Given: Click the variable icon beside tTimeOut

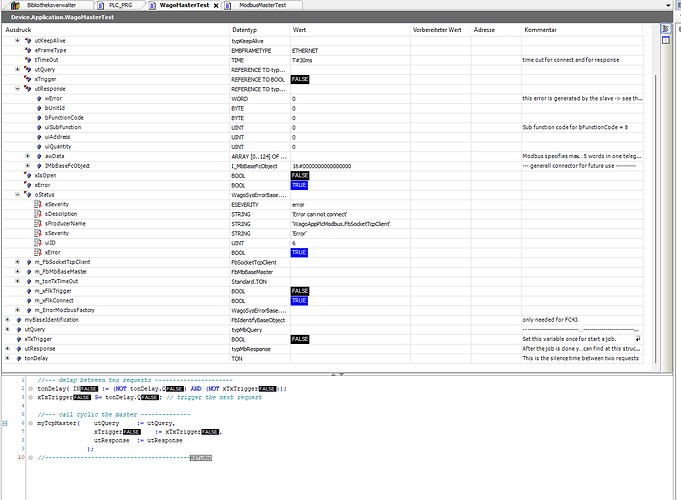Looking at the screenshot, I should point(28,60).
